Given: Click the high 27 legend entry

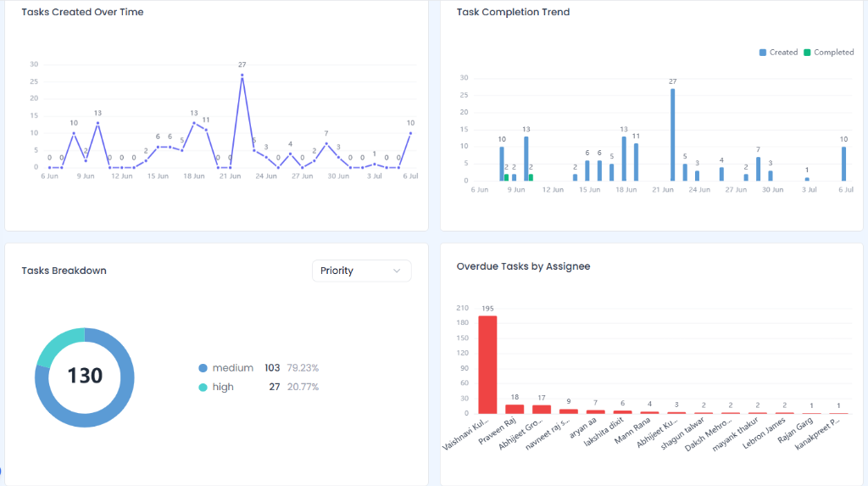Looking at the screenshot, I should [x=259, y=388].
